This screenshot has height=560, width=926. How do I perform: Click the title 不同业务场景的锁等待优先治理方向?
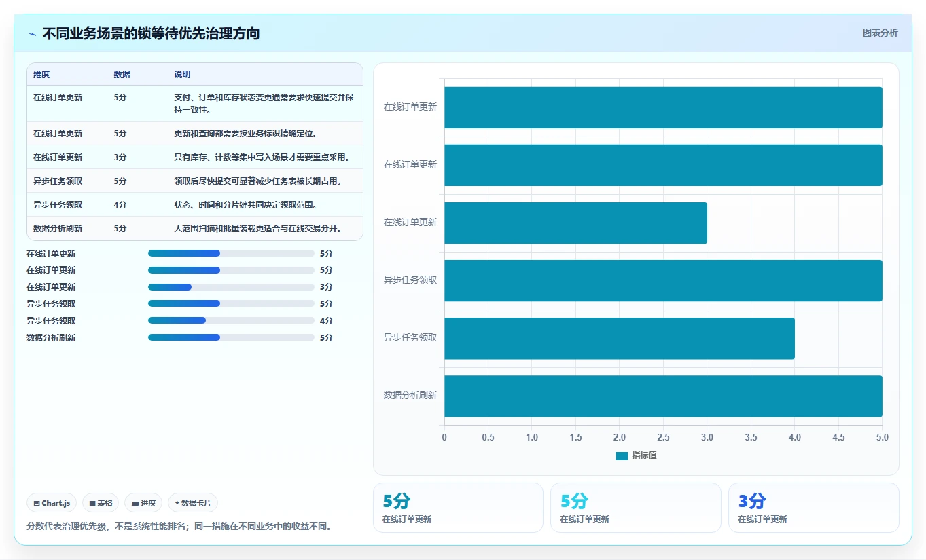[151, 33]
